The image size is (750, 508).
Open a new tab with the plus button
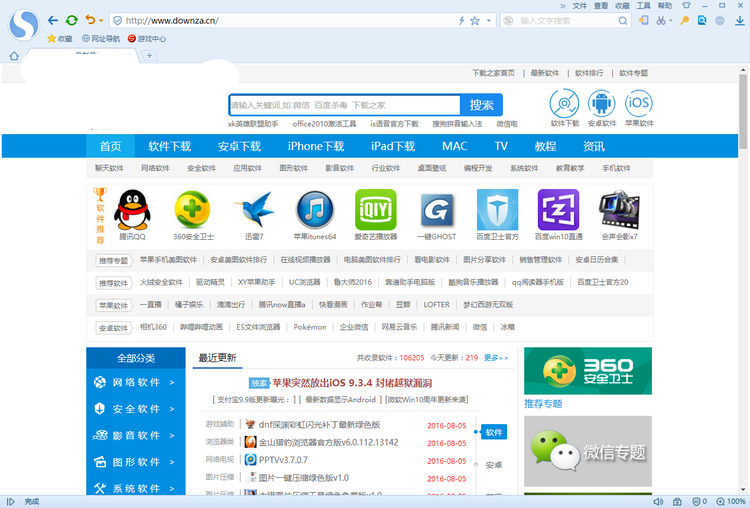(x=149, y=56)
